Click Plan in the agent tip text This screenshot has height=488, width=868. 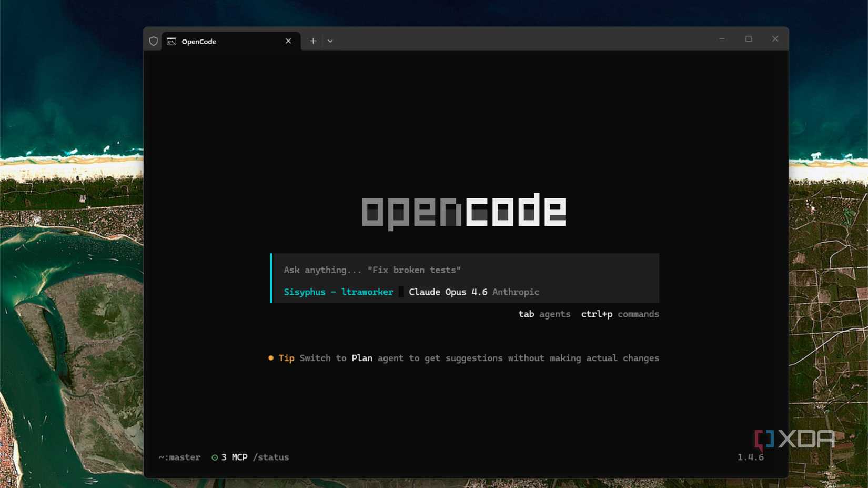(361, 357)
